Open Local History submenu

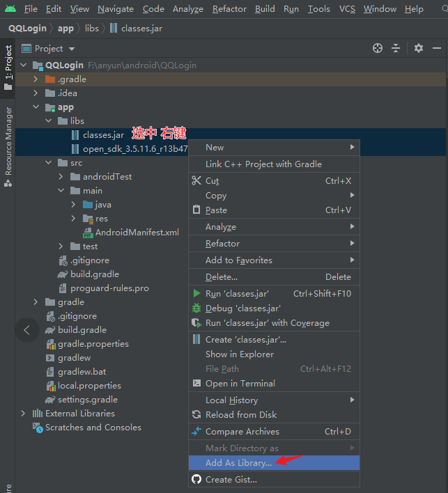coord(274,400)
